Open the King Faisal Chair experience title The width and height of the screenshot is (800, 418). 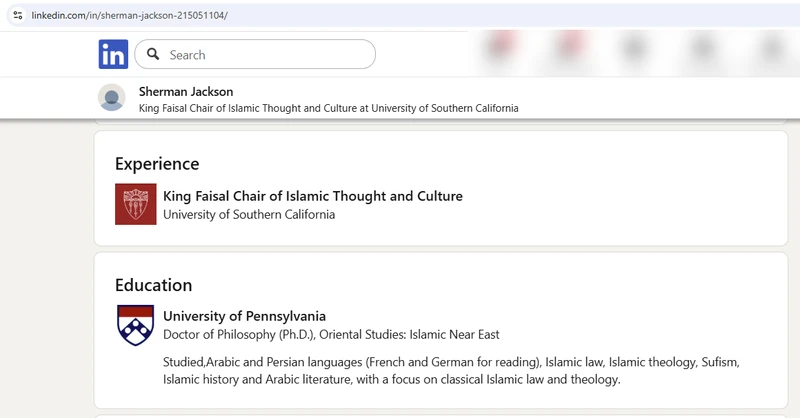[x=313, y=196]
